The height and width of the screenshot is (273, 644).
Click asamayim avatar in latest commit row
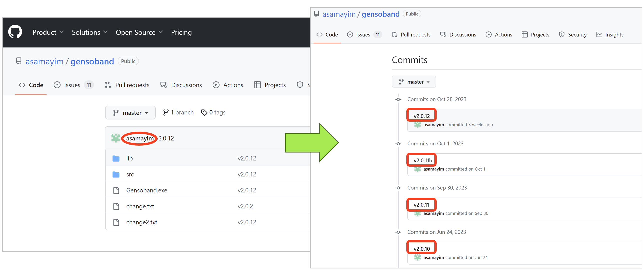tap(116, 138)
